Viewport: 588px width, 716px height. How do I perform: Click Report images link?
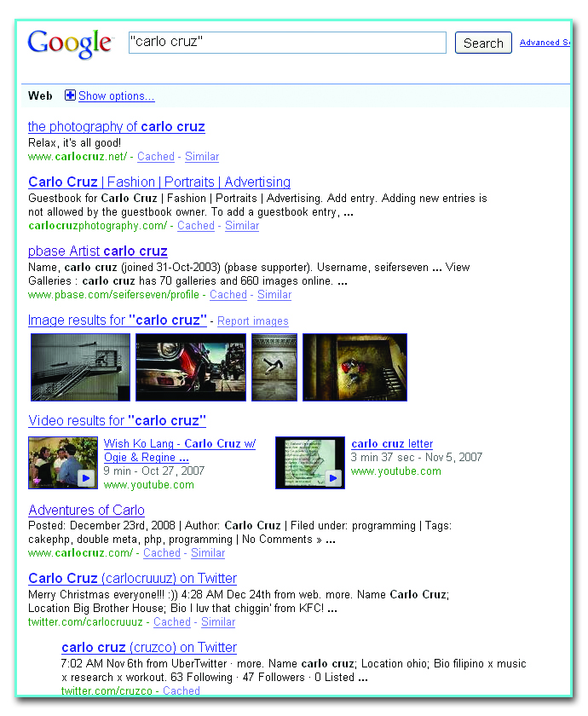(x=253, y=321)
